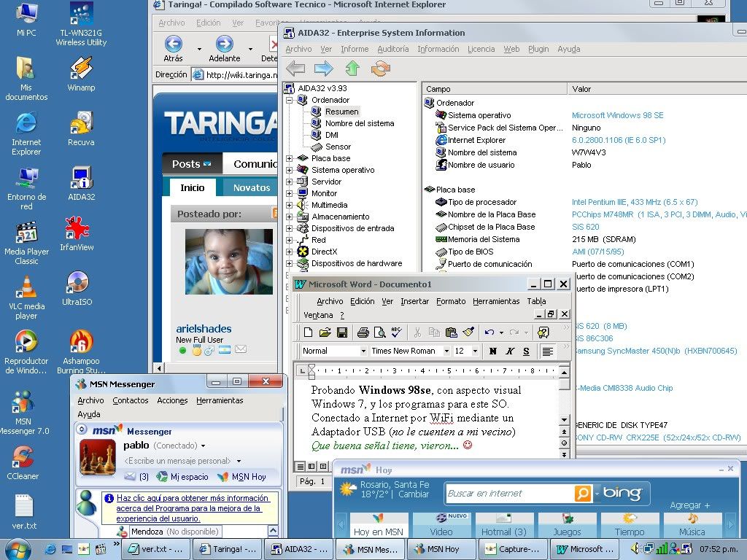Click the volume speaker tray icon
Viewport: 747px width, 560px height.
click(x=635, y=548)
